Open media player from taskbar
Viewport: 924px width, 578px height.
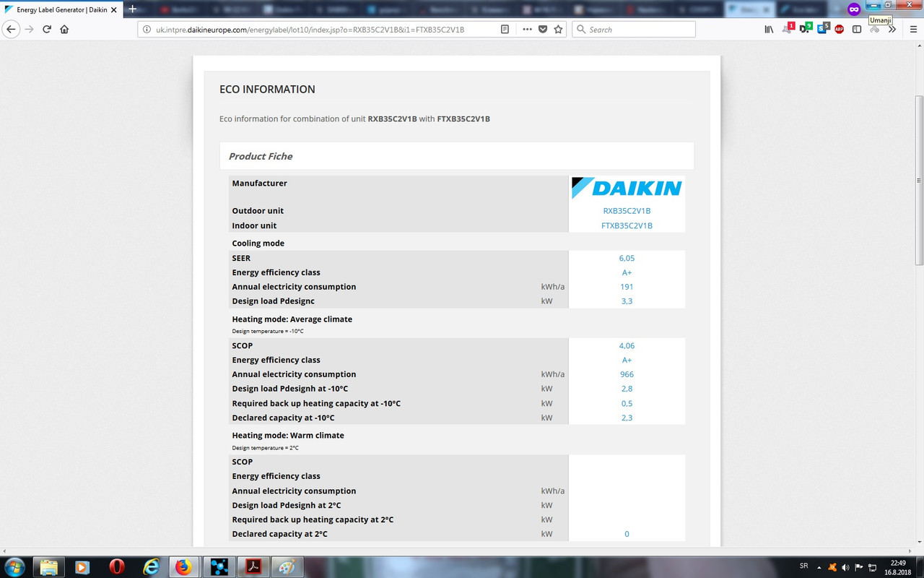[x=82, y=567]
